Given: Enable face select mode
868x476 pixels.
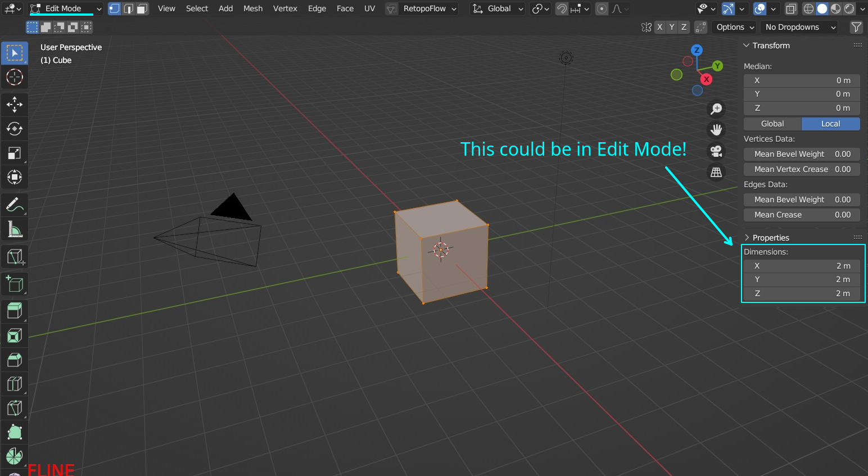Looking at the screenshot, I should click(142, 8).
